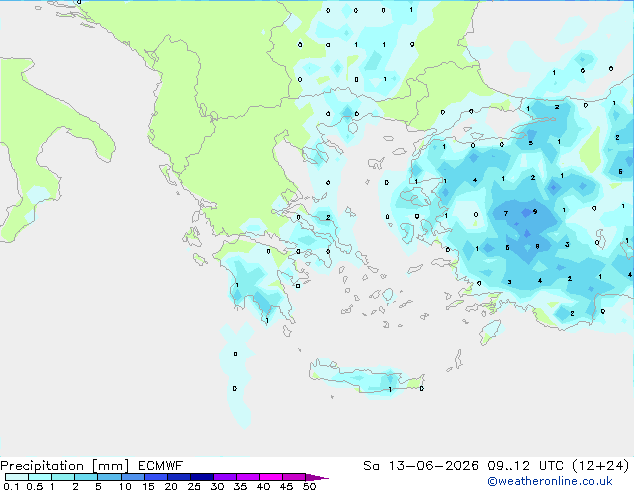
Task: Click the time range '09..12 UTC'
Action: (525, 466)
